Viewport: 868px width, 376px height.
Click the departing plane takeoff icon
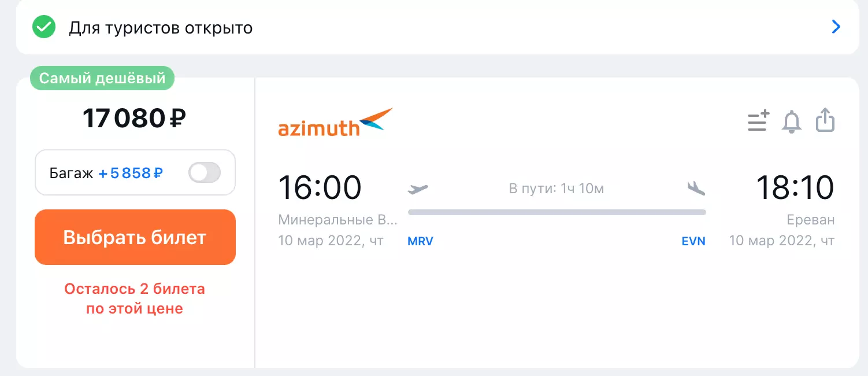tap(418, 189)
